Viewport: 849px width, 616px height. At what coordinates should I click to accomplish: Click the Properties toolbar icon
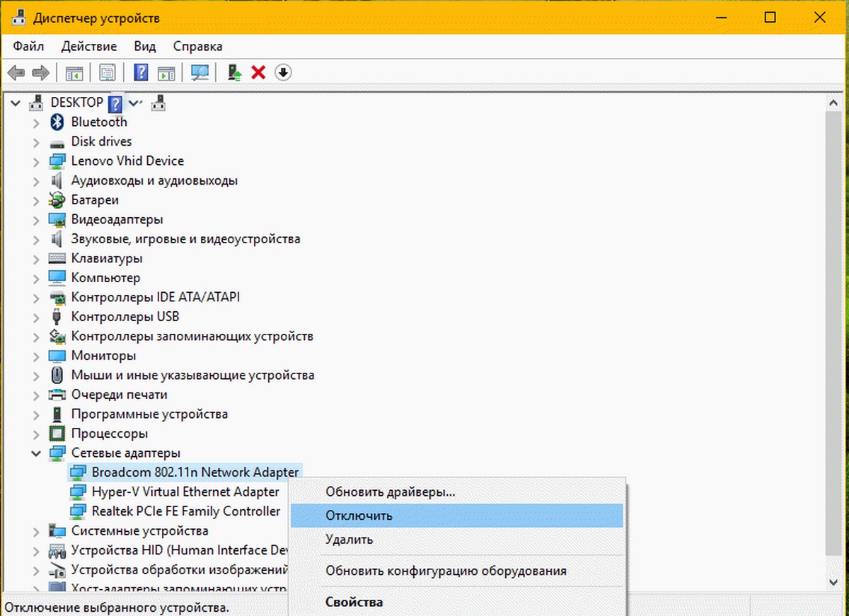[108, 72]
